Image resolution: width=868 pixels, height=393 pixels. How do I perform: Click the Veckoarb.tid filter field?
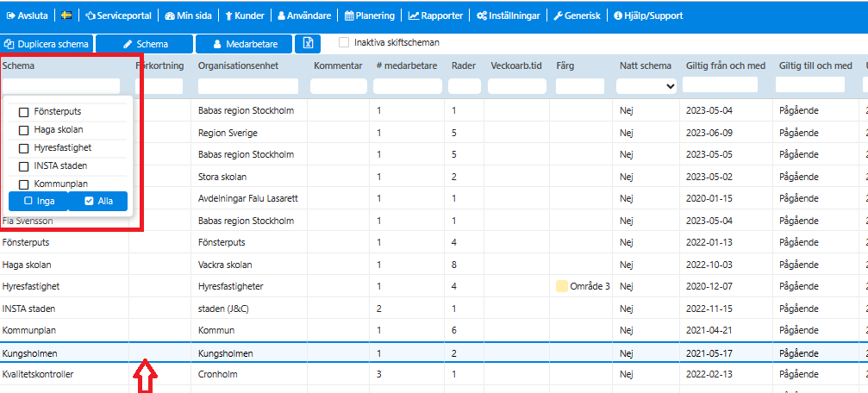517,86
